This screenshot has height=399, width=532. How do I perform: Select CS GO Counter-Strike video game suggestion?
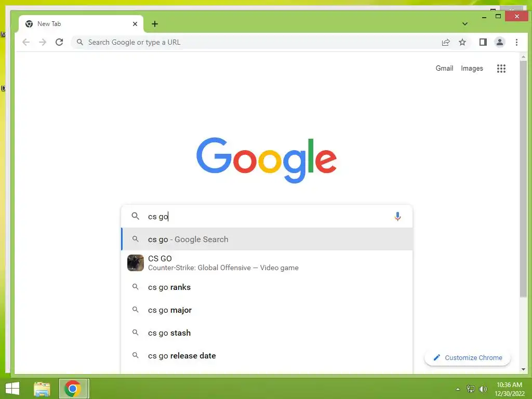tap(267, 263)
